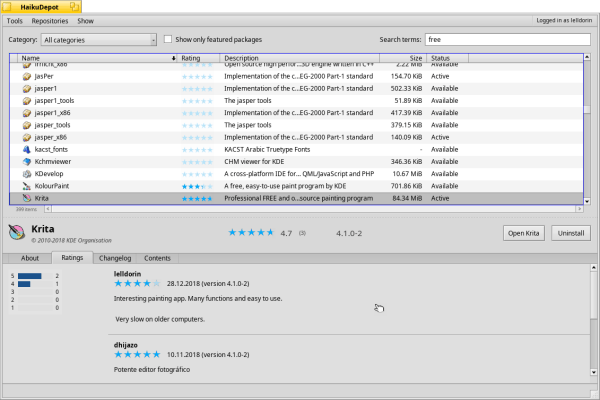Open the Tools menu
This screenshot has width=600, height=400.
pos(15,20)
